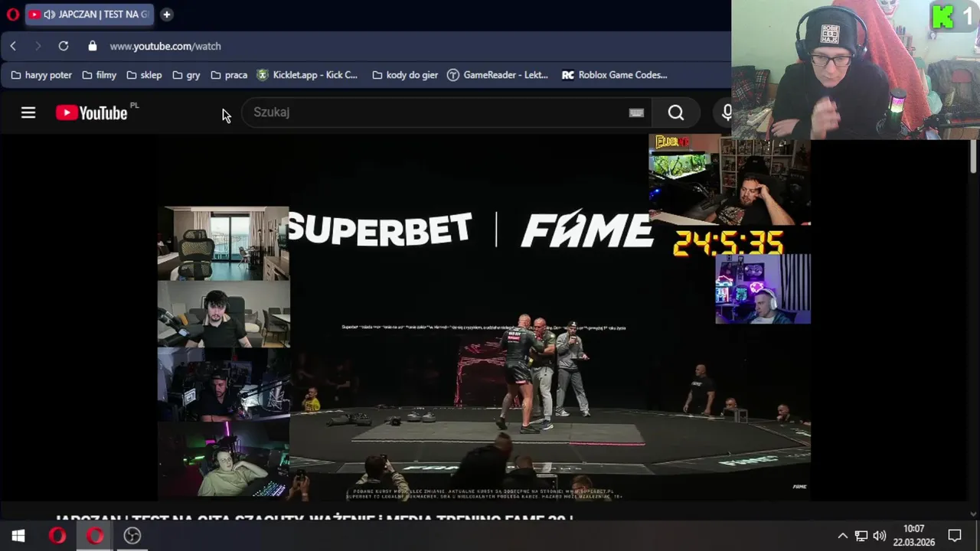Open the haryy poter bookmark folder
980x551 pixels.
41,75
